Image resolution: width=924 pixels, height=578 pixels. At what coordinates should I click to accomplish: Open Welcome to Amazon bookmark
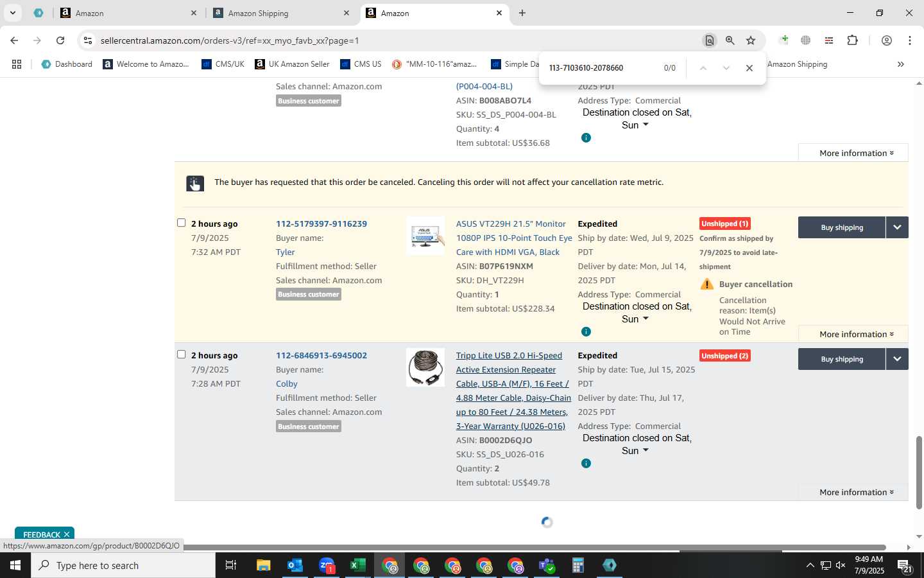point(146,64)
